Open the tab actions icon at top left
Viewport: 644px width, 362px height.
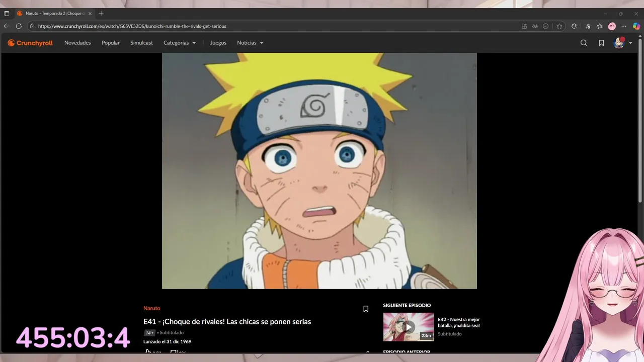pos(7,14)
